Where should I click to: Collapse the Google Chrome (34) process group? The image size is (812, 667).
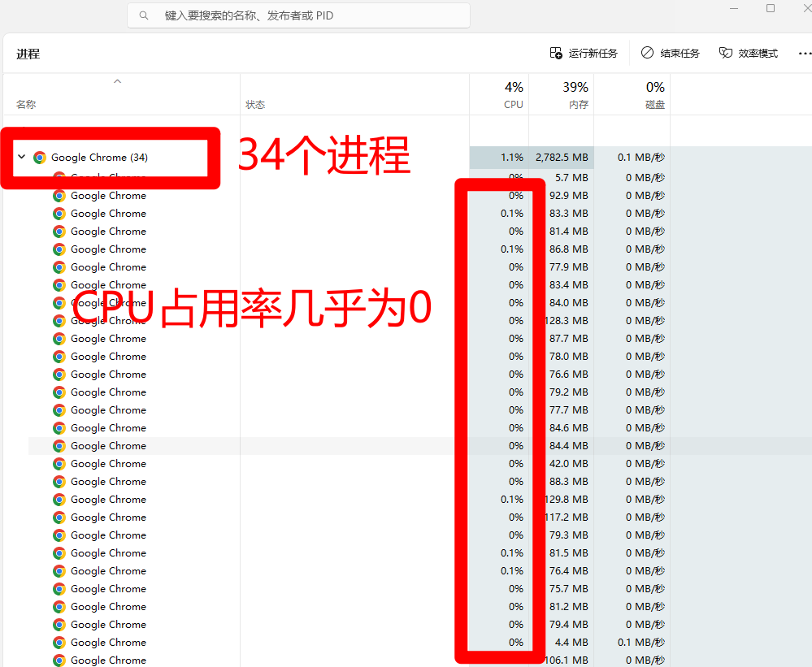22,156
